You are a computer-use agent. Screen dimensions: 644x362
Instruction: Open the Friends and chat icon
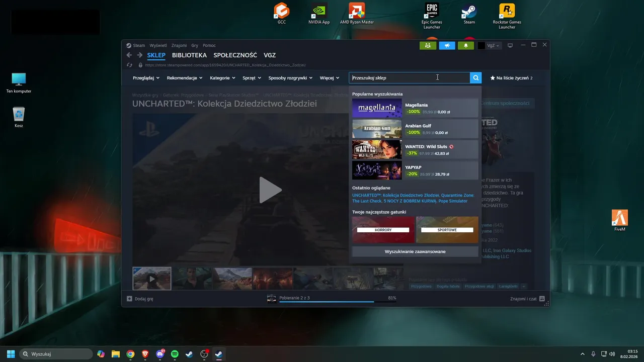pos(542,299)
